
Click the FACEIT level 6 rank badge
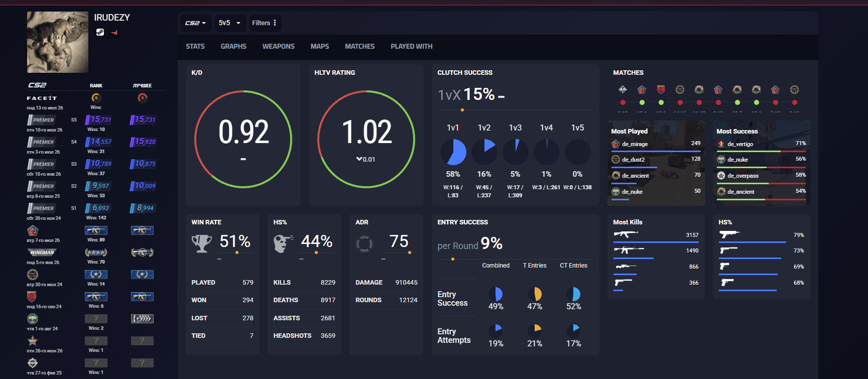(x=96, y=97)
